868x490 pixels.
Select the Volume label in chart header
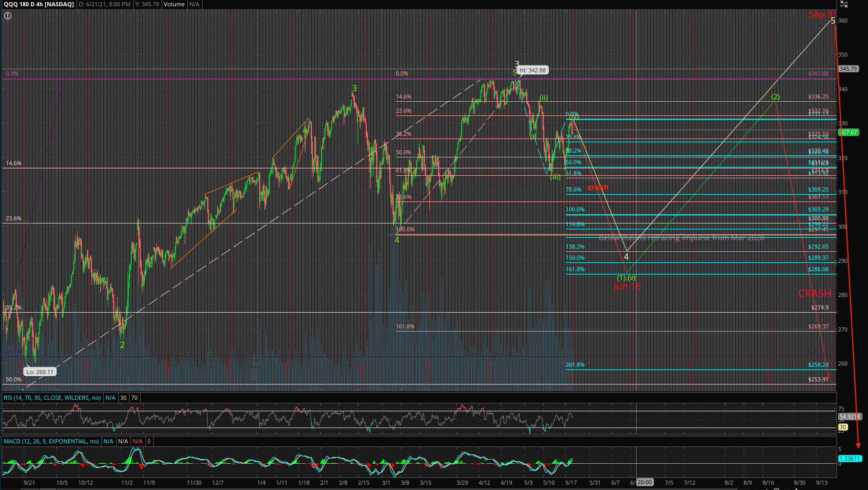(174, 4)
